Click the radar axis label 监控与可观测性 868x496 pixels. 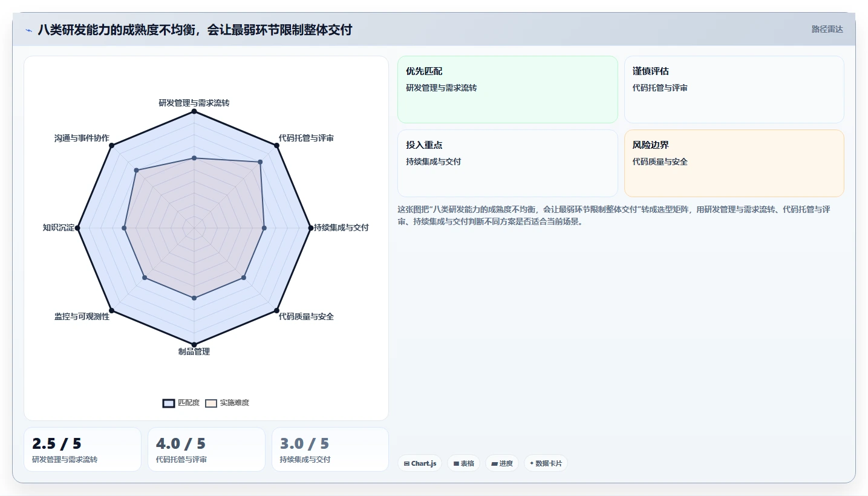click(82, 316)
